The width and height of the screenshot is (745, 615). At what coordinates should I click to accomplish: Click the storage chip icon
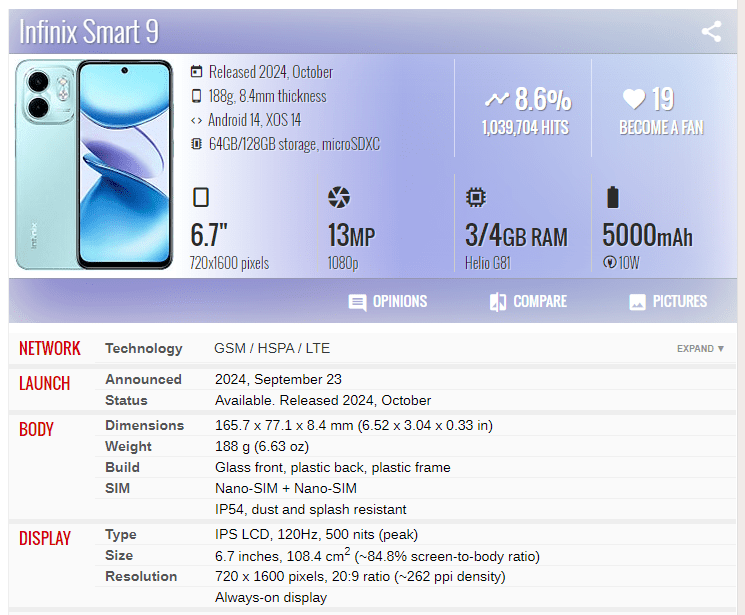pyautogui.click(x=196, y=144)
